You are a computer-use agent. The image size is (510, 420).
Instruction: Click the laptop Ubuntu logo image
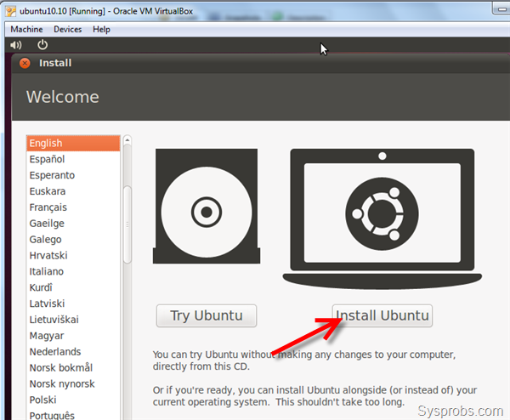(x=382, y=219)
